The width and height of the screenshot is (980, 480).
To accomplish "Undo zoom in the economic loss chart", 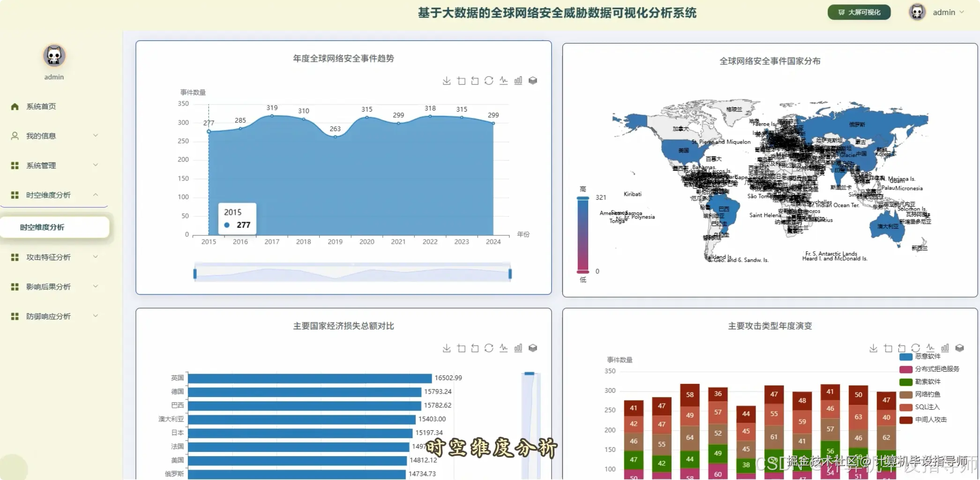I will click(x=475, y=348).
